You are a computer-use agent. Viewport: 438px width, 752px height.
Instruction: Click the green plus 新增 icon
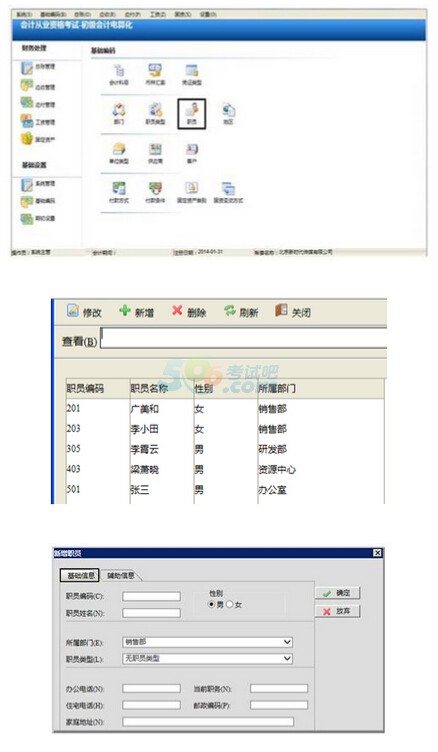(125, 311)
